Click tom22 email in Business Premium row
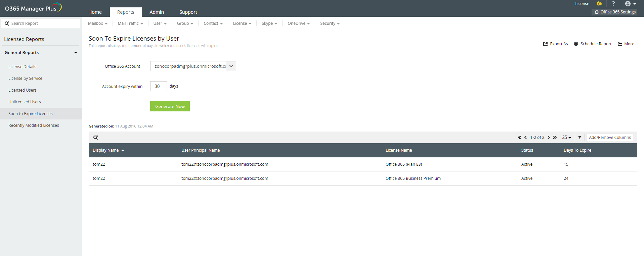This screenshot has height=256, width=644. 225,178
